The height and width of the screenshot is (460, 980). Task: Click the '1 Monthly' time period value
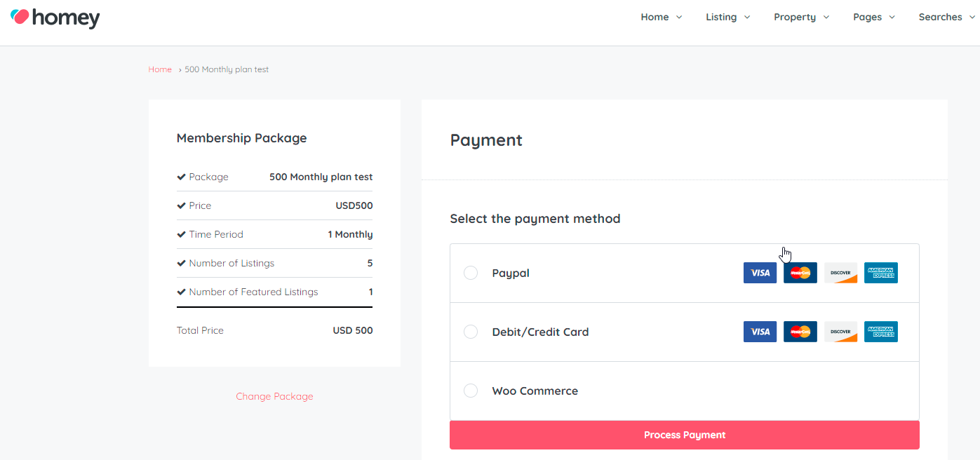350,234
